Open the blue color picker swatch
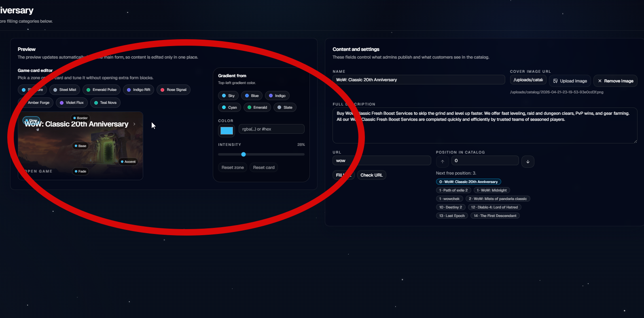The width and height of the screenshot is (644, 318). [227, 131]
